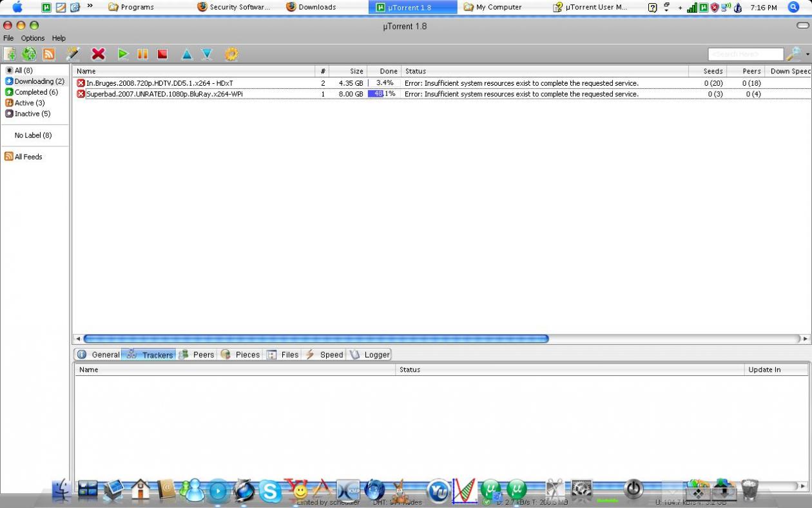Click the torrent list horizontal scrollbar thumb
Image resolution: width=812 pixels, height=508 pixels.
click(x=316, y=338)
